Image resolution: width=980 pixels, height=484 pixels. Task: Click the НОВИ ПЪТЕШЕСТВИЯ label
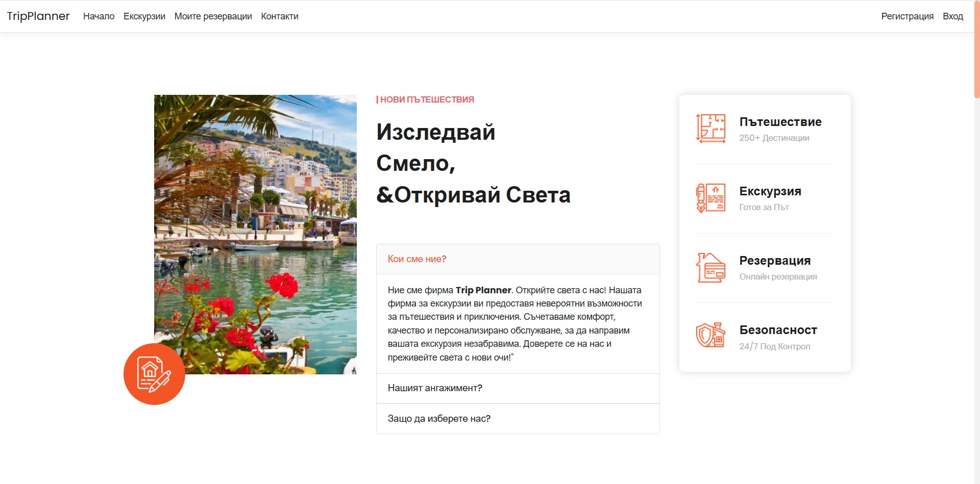coord(426,99)
